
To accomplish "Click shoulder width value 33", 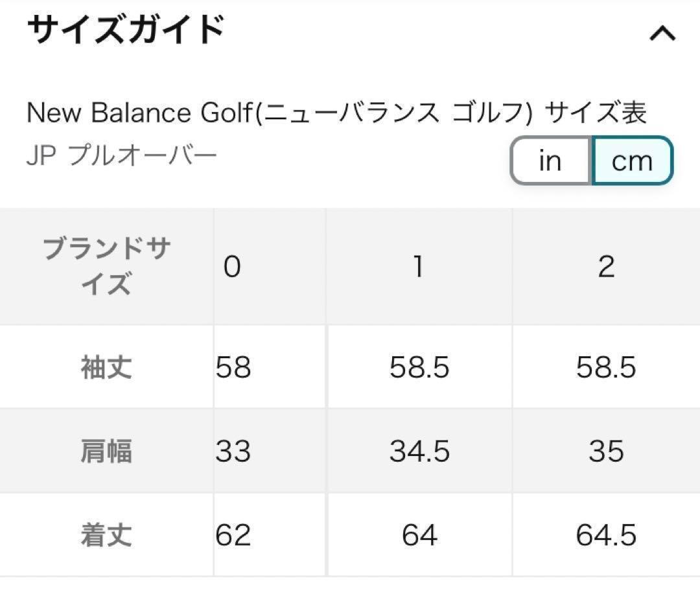I will pyautogui.click(x=233, y=451).
